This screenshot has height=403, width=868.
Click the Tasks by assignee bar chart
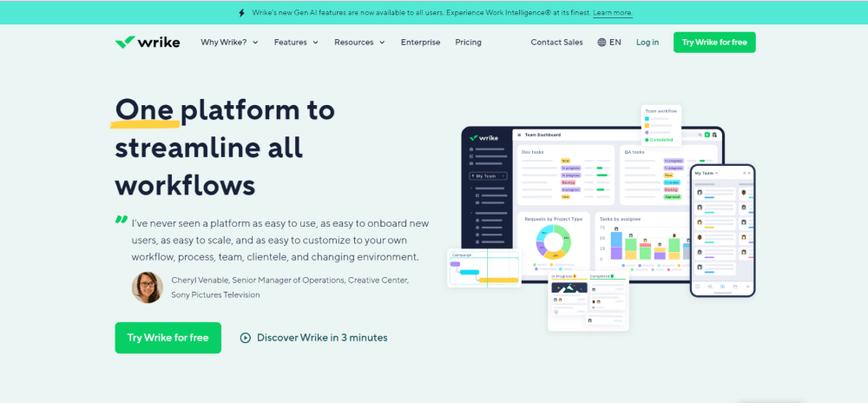642,241
